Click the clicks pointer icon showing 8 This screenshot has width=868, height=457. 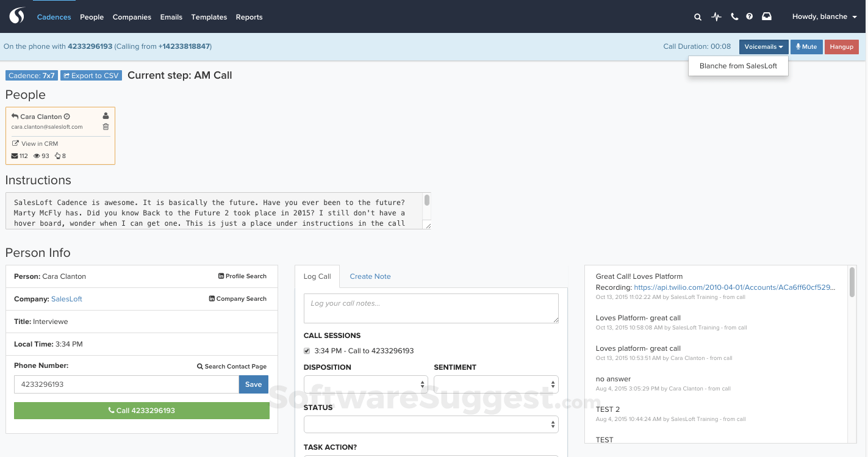(x=58, y=156)
